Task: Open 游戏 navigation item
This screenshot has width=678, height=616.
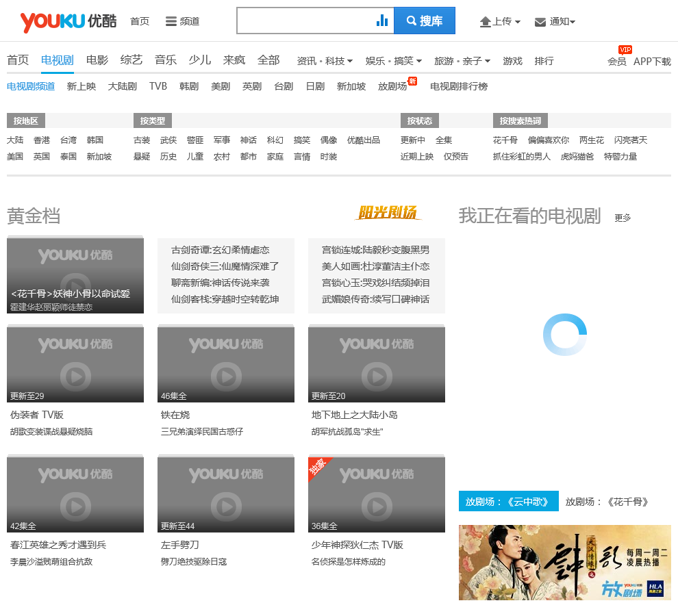Action: click(x=512, y=61)
